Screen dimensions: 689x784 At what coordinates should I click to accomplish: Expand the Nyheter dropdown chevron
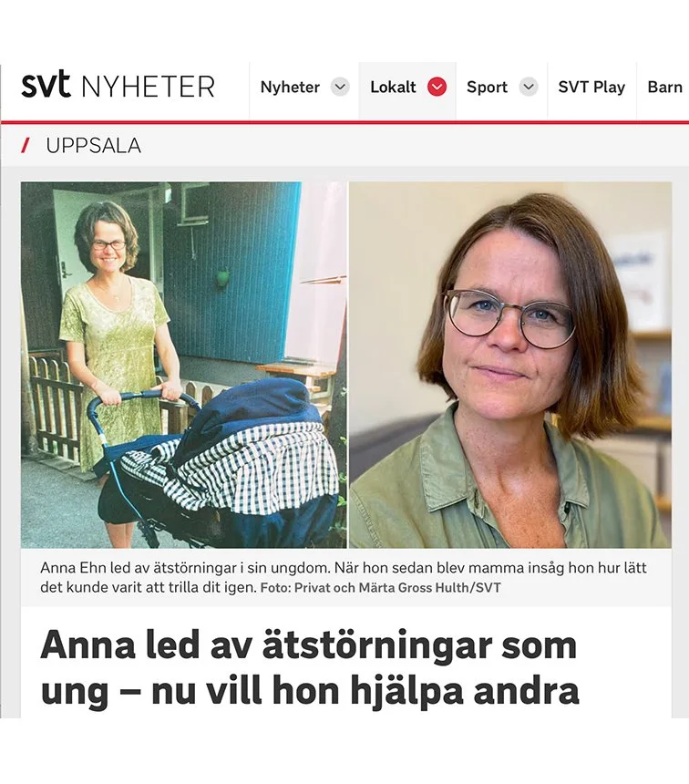click(x=340, y=87)
